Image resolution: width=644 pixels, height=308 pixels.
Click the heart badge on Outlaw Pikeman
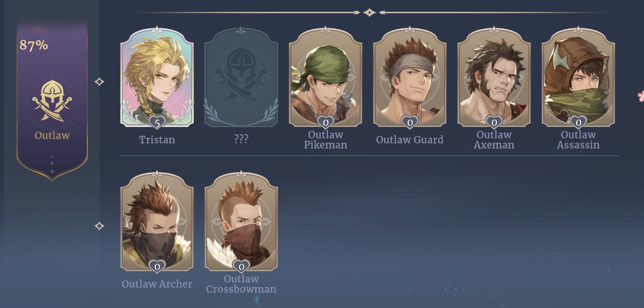(326, 123)
